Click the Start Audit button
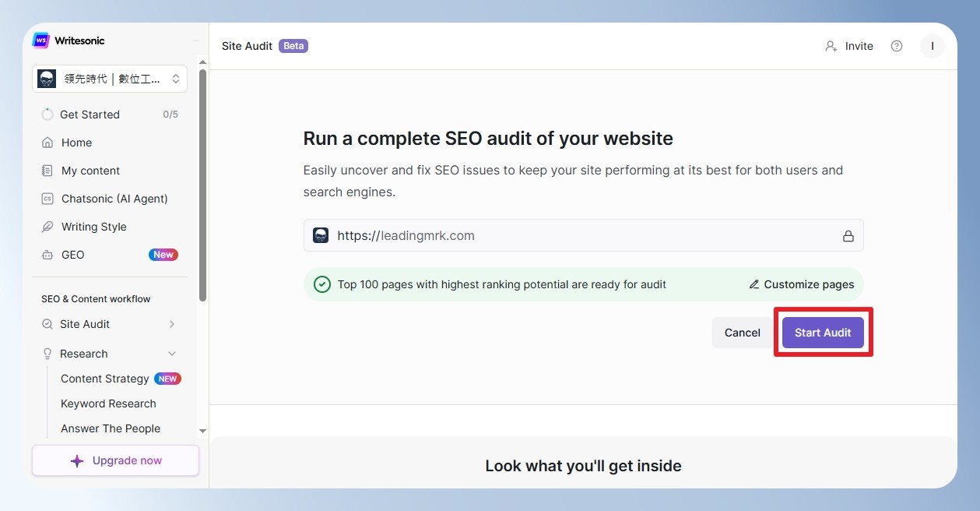 click(x=823, y=333)
